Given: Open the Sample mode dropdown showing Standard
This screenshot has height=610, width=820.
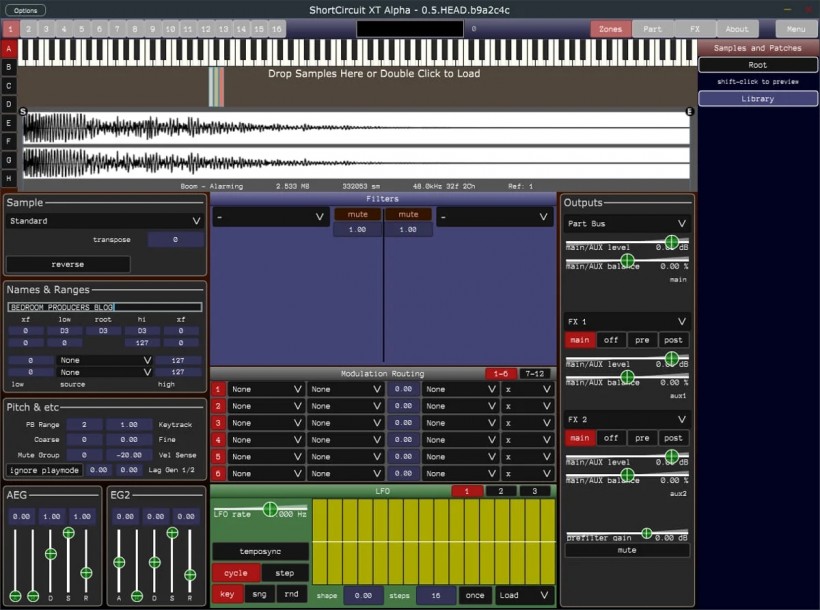Looking at the screenshot, I should click(x=105, y=221).
